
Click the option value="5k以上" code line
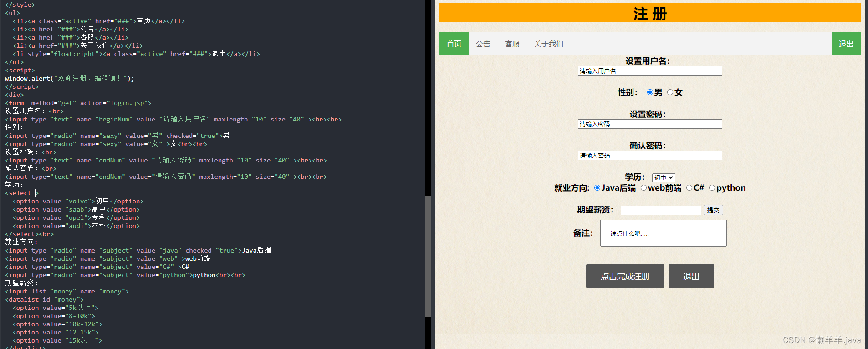[x=56, y=308]
